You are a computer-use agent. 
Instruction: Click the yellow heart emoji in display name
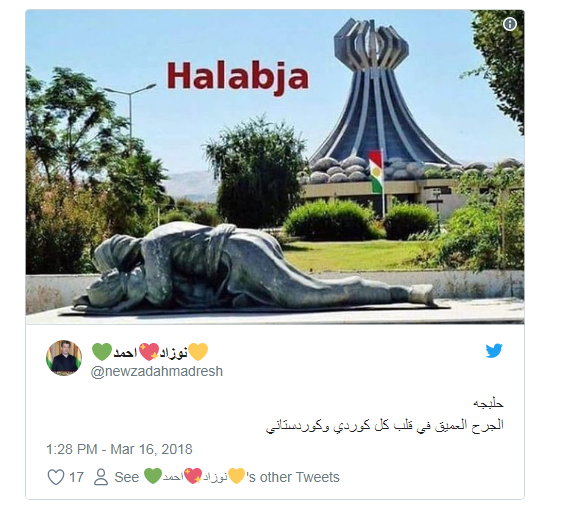(198, 352)
